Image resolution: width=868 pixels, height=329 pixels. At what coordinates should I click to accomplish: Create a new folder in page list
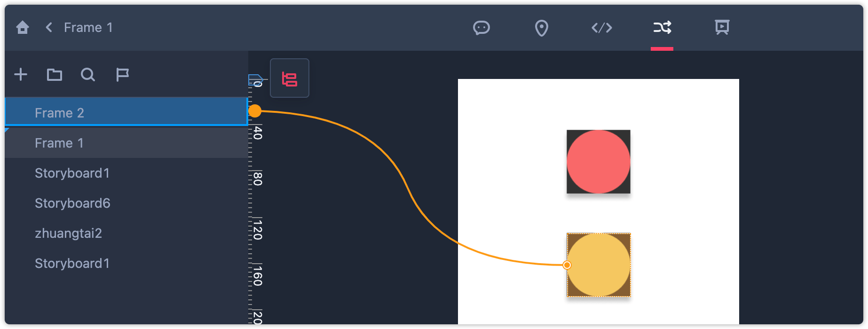(55, 74)
